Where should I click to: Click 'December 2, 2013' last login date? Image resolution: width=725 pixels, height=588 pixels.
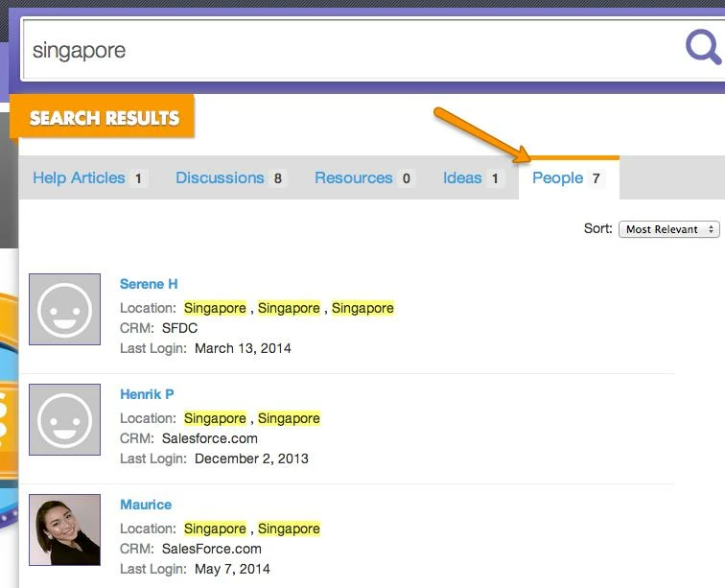tap(251, 459)
